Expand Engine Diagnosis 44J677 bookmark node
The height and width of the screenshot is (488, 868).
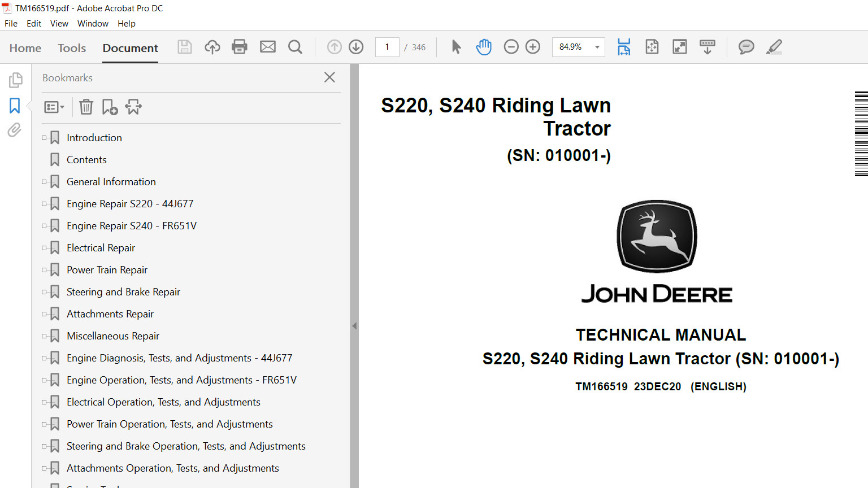click(44, 358)
